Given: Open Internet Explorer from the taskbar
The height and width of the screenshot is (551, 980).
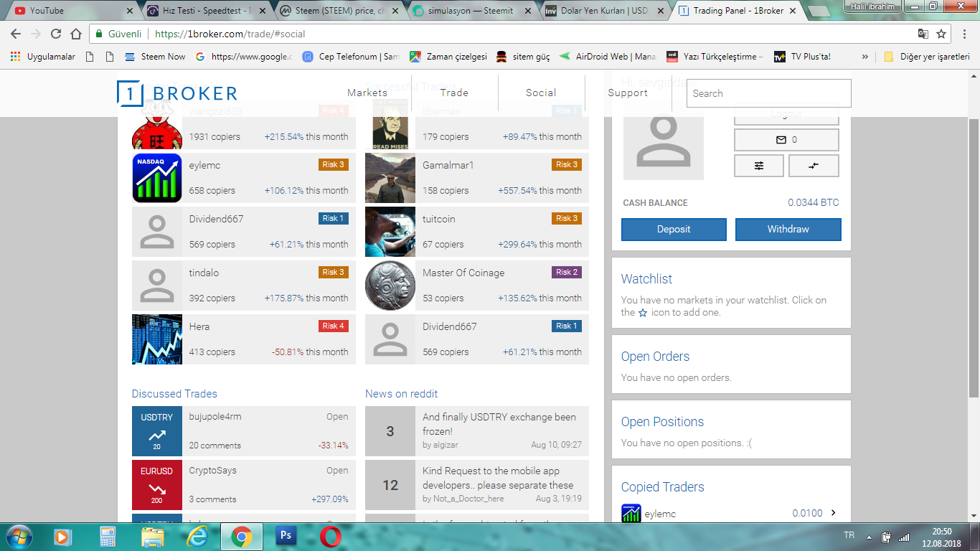Looking at the screenshot, I should tap(197, 536).
